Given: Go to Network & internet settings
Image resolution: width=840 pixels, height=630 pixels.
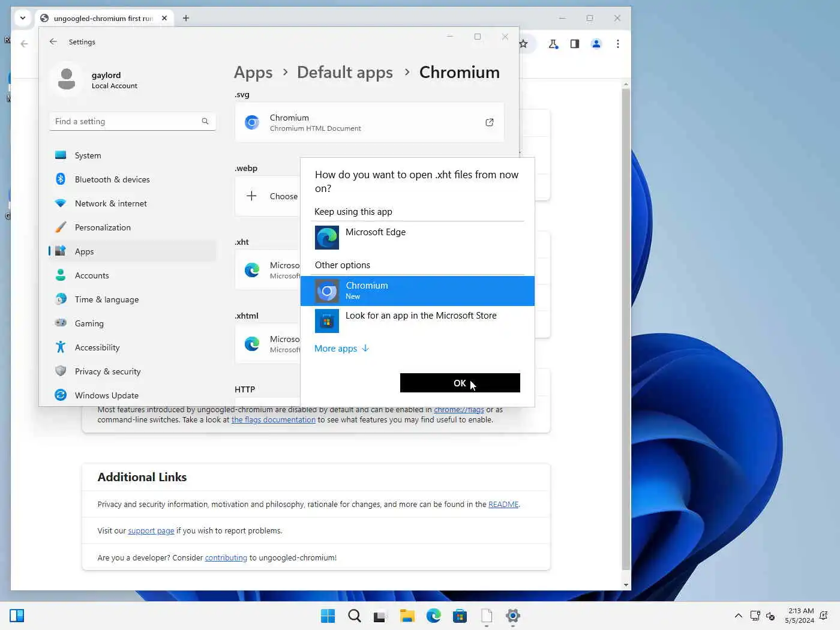Looking at the screenshot, I should pyautogui.click(x=133, y=203).
